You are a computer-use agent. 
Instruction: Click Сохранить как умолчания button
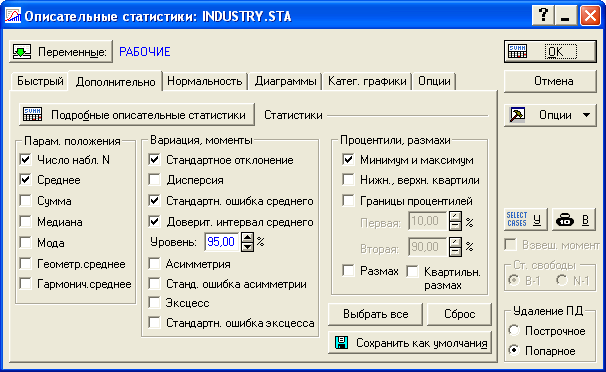410,343
